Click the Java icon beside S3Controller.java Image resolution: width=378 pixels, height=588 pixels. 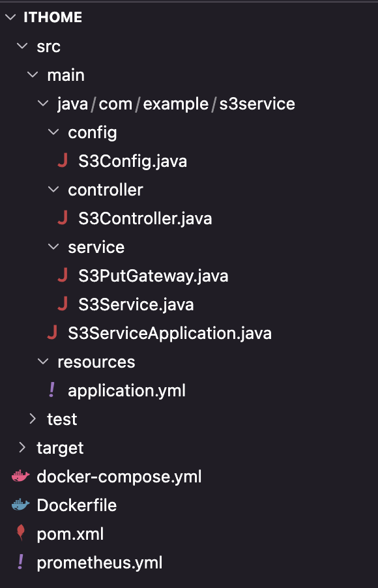[63, 218]
